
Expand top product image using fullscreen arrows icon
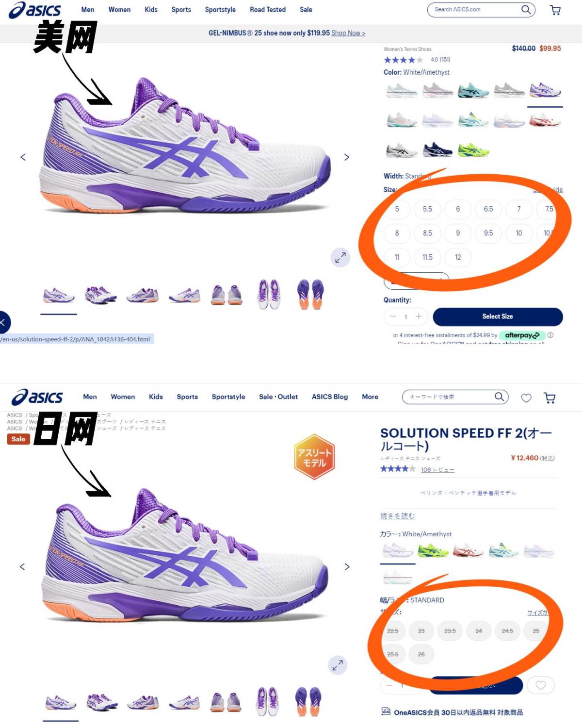(340, 257)
